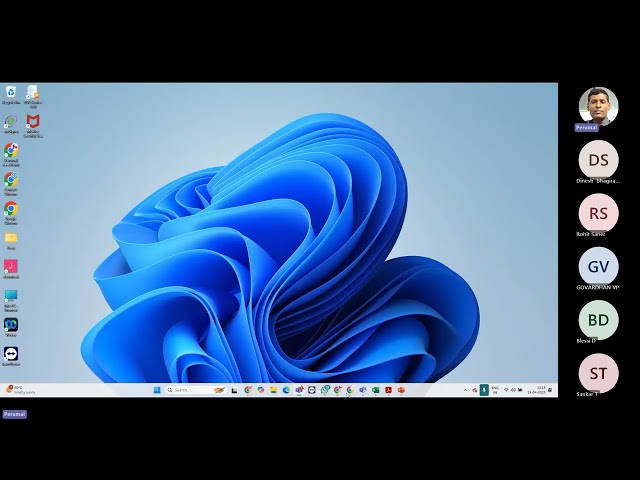Open the dark Webex desktop shortcut
This screenshot has height=480, width=640.
pos(11,327)
